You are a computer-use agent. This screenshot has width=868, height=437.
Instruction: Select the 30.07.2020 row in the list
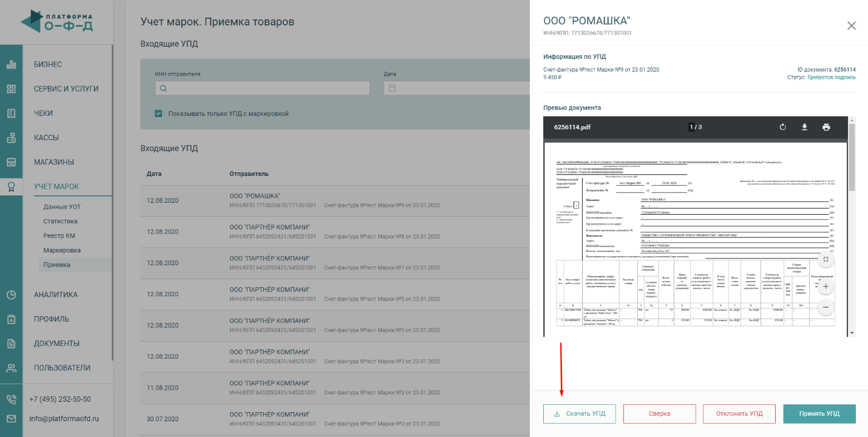pos(334,418)
